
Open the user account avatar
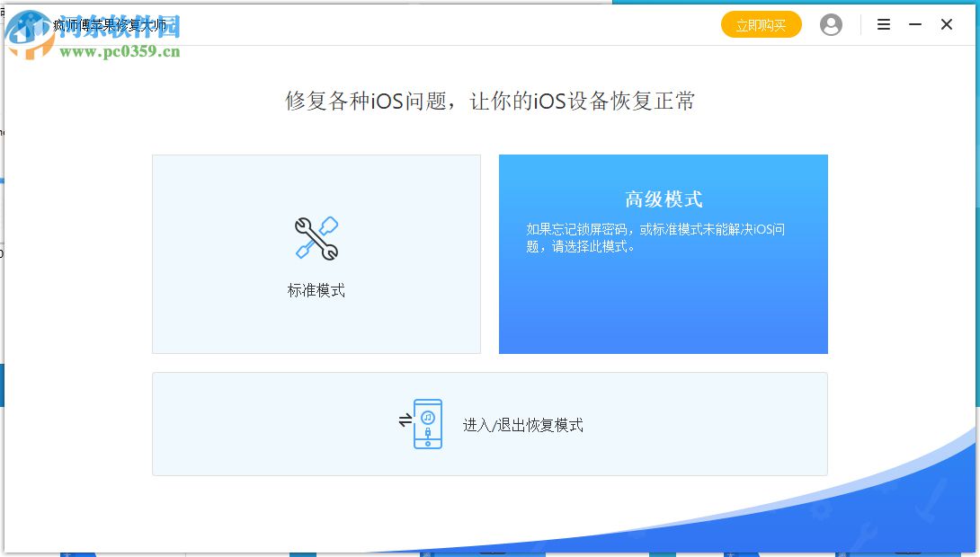point(831,24)
